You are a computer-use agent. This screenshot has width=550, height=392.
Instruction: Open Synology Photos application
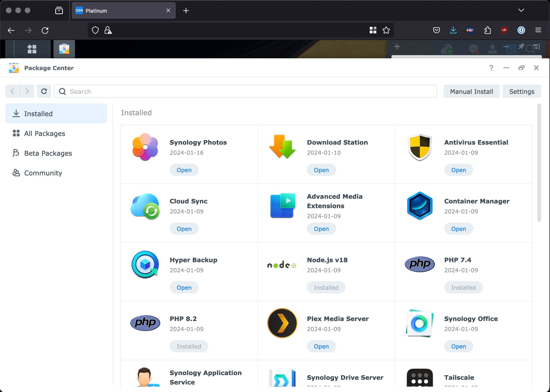pos(184,170)
